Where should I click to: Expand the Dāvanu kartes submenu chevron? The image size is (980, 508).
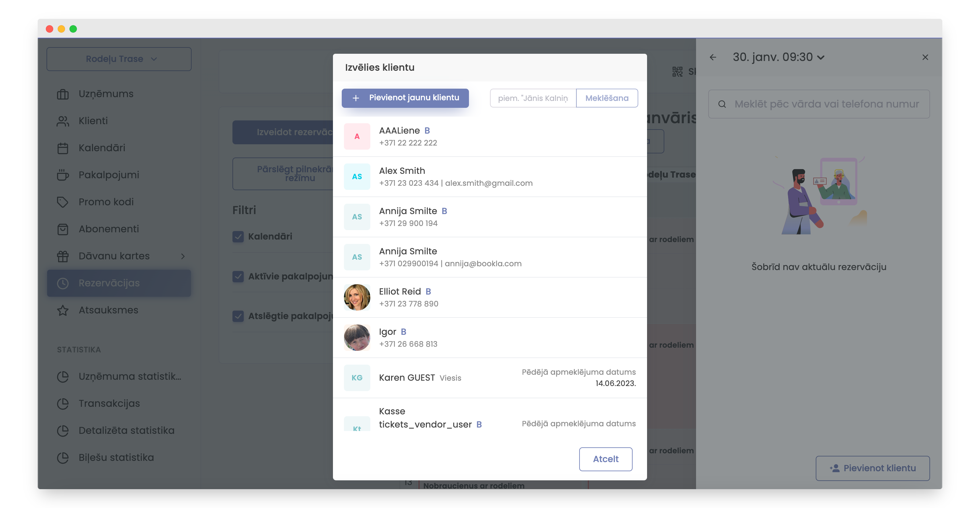182,256
